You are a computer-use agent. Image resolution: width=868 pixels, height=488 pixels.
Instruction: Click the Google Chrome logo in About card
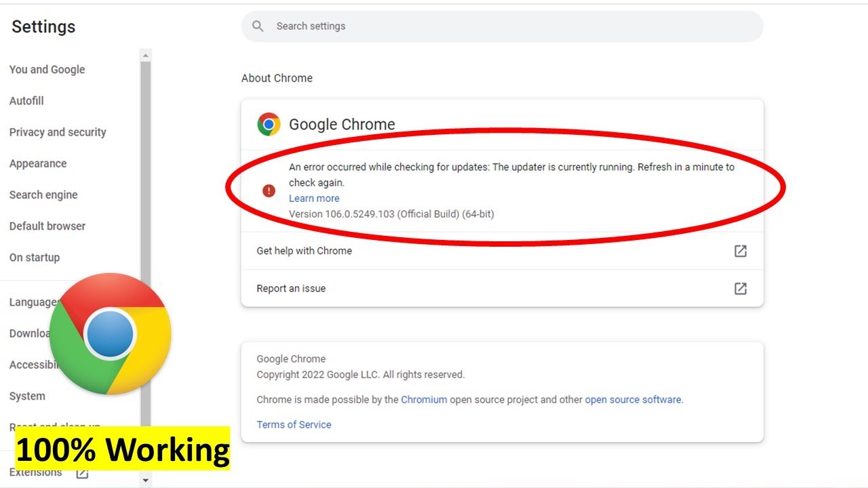point(269,124)
